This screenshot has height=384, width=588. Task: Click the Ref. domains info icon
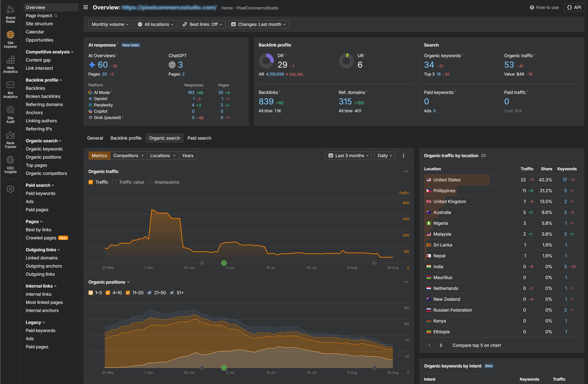(x=366, y=91)
